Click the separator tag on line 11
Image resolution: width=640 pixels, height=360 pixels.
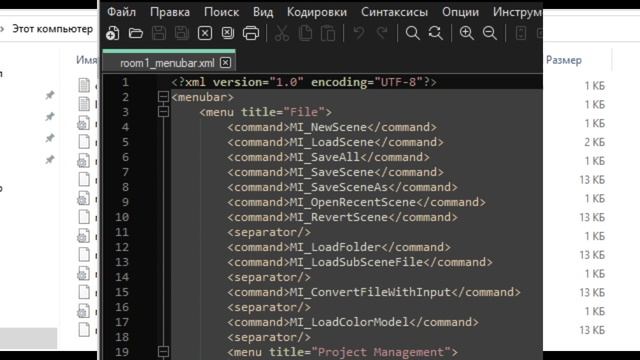269,232
